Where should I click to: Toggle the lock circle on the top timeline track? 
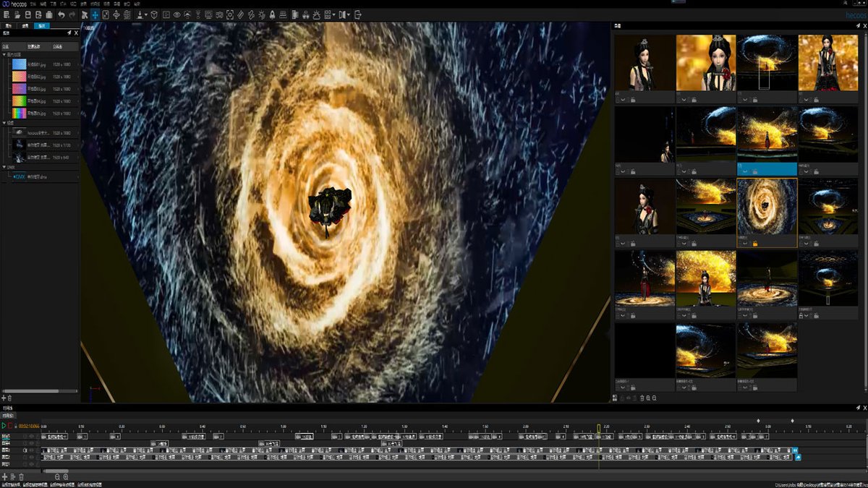(x=25, y=436)
